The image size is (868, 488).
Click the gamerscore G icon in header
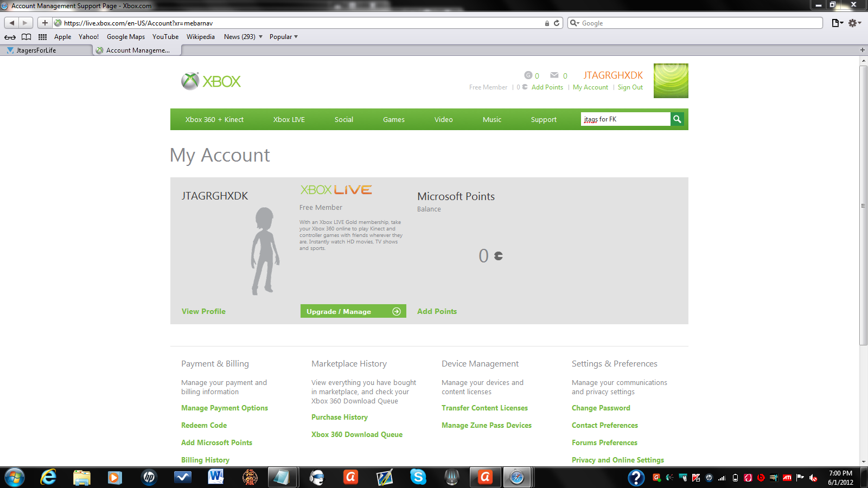(528, 75)
